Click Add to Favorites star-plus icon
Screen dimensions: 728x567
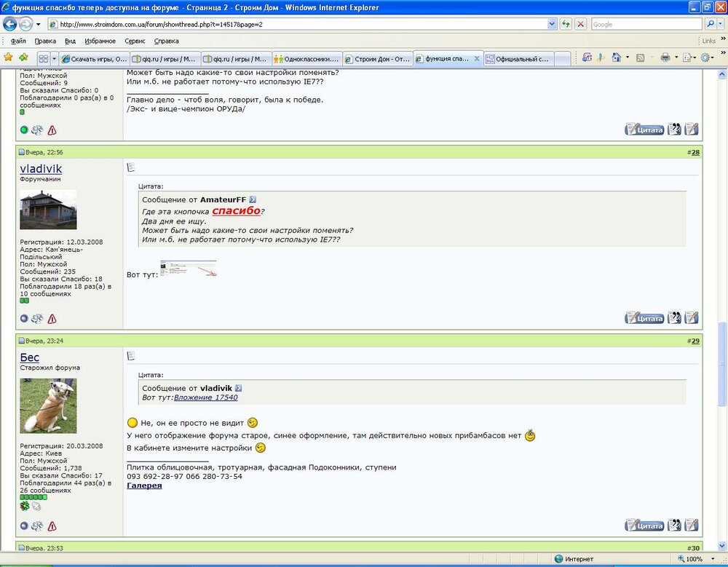(23, 58)
